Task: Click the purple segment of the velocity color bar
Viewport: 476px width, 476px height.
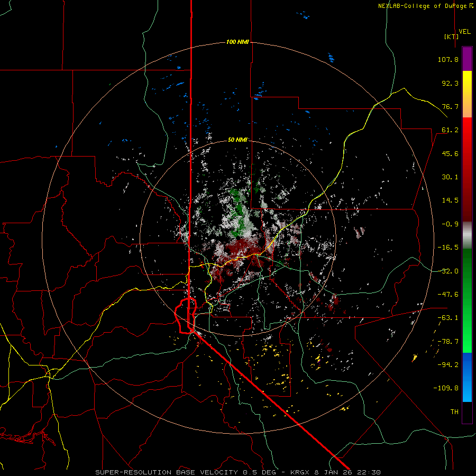Action: click(x=467, y=59)
